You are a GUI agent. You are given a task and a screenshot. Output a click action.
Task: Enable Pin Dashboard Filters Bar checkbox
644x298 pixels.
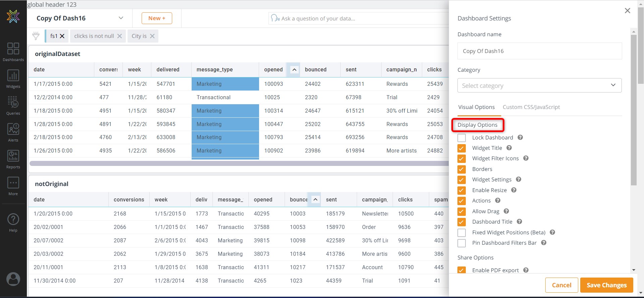click(462, 243)
